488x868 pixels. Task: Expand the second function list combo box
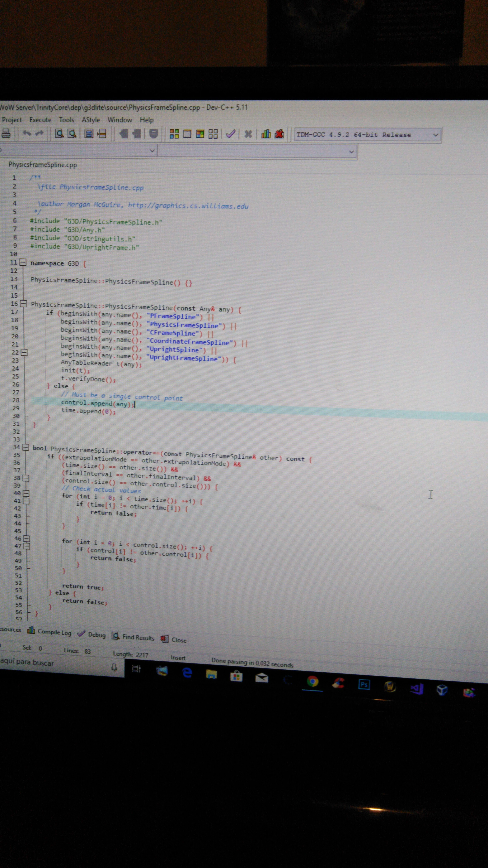click(x=351, y=152)
